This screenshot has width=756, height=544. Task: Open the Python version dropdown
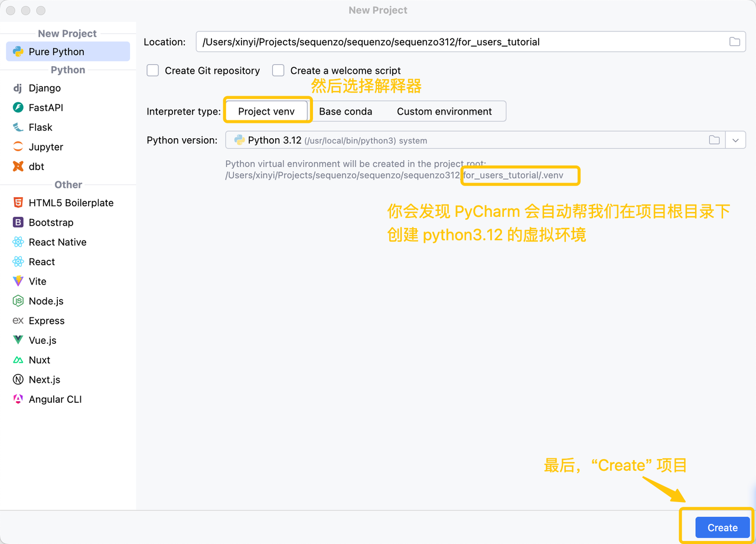pyautogui.click(x=735, y=139)
